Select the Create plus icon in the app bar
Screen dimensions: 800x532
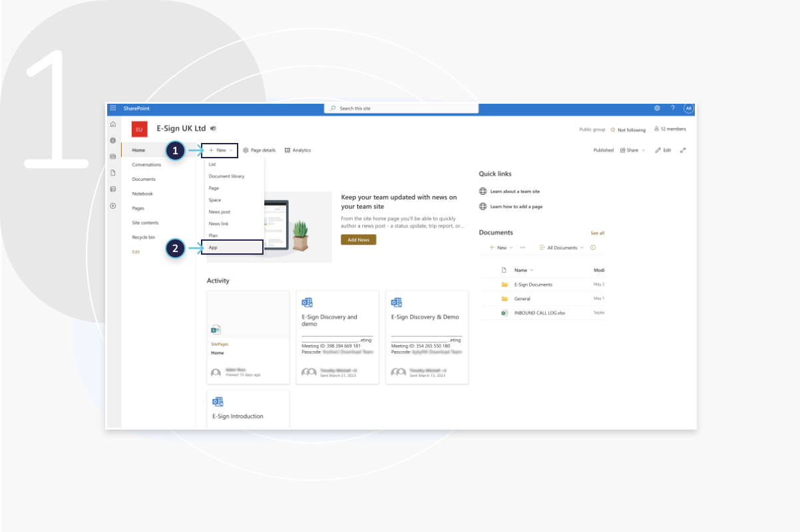coord(113,206)
